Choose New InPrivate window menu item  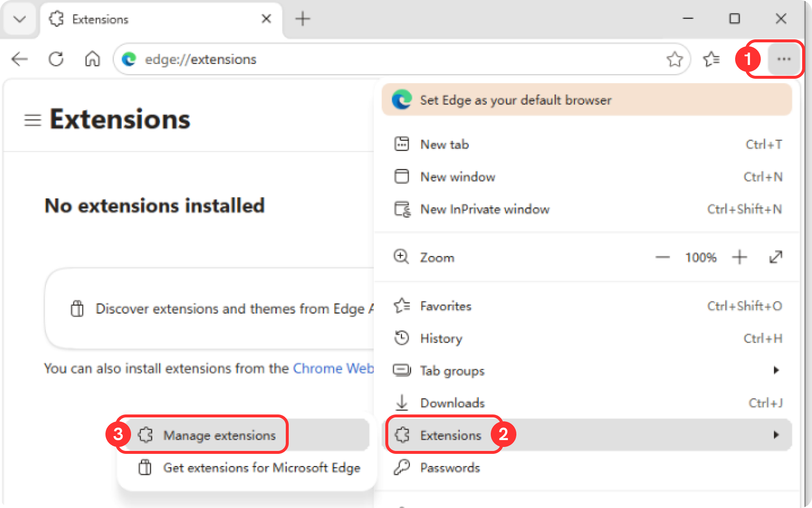(x=587, y=209)
